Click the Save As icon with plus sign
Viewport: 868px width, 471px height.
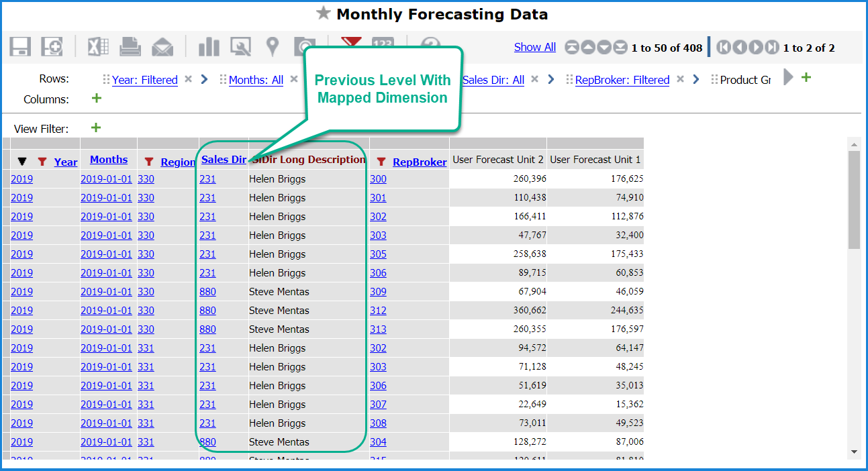coord(52,47)
